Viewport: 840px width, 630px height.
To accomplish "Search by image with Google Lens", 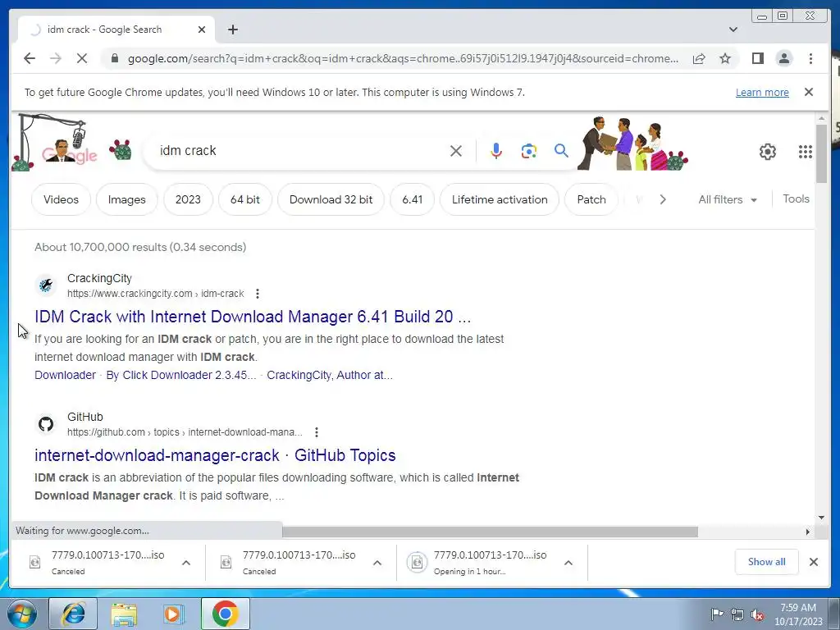I will point(529,151).
